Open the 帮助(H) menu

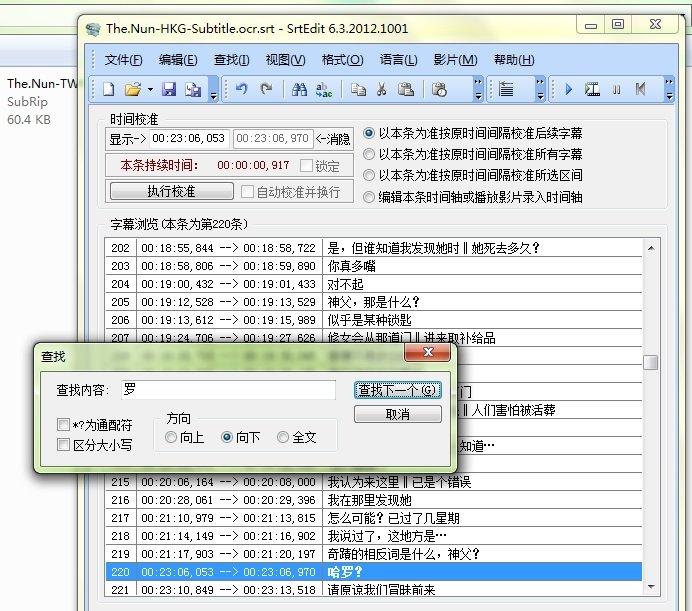(x=514, y=60)
